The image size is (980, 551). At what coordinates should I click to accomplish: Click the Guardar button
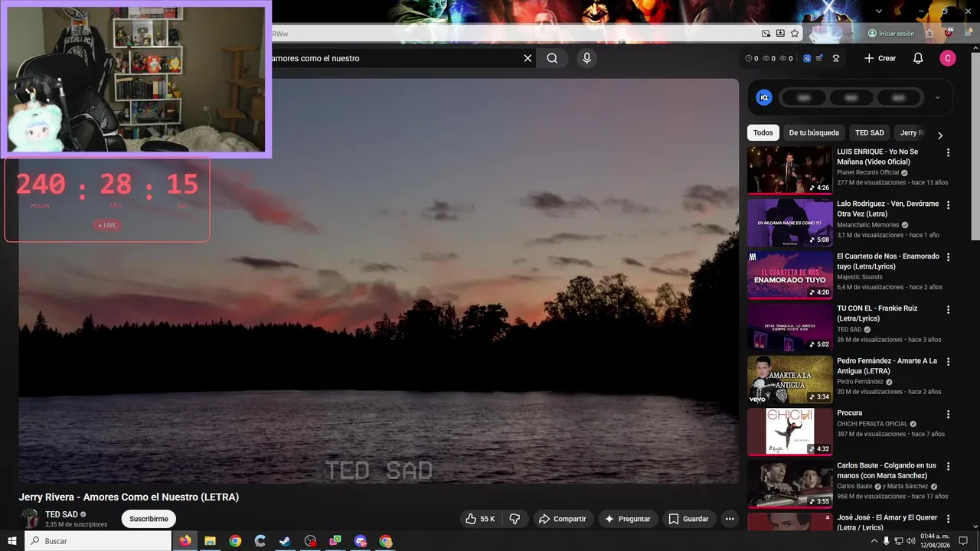tap(689, 519)
